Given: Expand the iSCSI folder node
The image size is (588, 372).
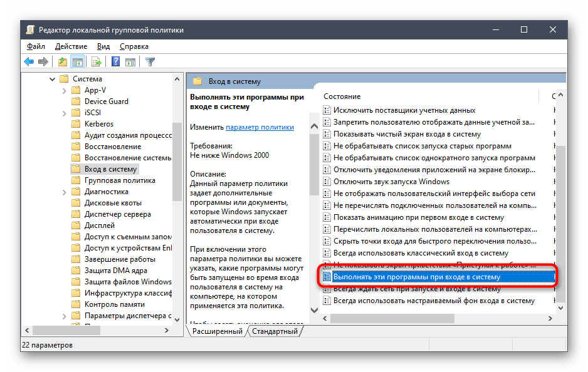Looking at the screenshot, I should tap(64, 113).
